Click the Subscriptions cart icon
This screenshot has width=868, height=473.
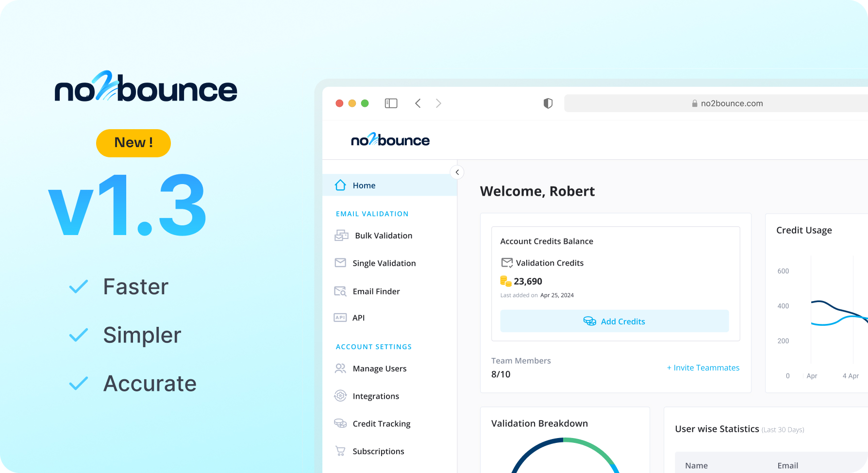340,451
